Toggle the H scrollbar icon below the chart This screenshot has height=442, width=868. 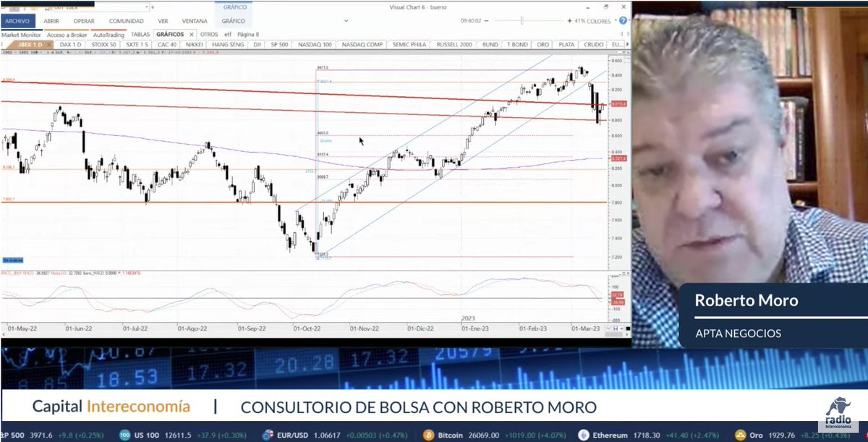pos(615,328)
